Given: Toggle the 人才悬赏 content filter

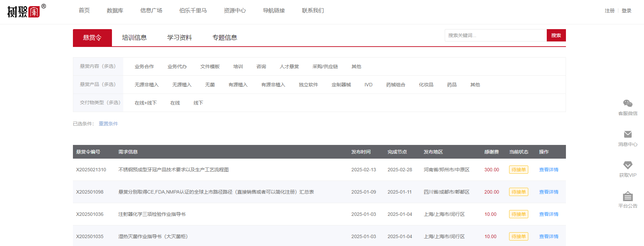Looking at the screenshot, I should [289, 66].
